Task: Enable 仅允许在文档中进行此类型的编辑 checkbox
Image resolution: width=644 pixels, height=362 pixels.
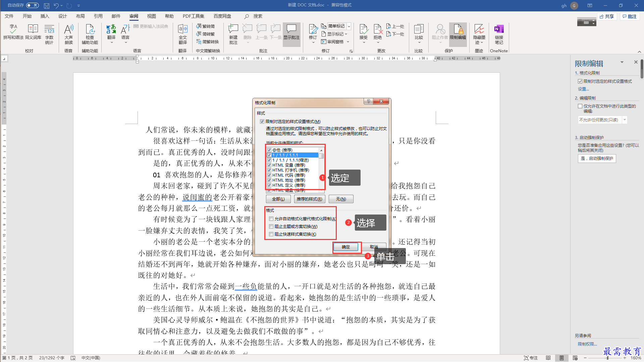Action: [580, 106]
